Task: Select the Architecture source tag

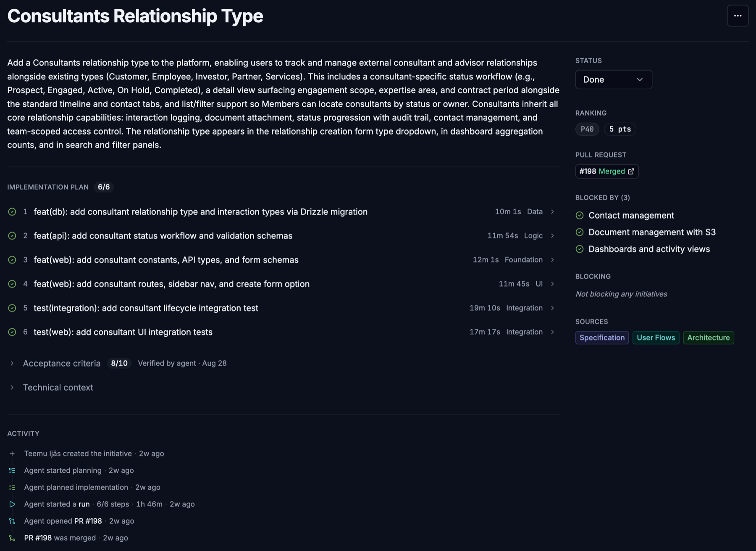Action: click(708, 337)
